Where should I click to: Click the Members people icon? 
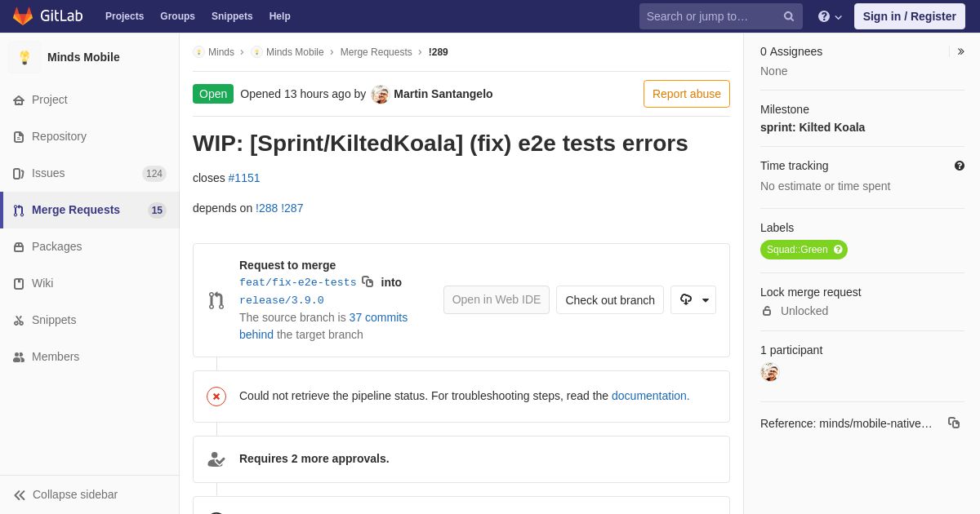point(19,357)
